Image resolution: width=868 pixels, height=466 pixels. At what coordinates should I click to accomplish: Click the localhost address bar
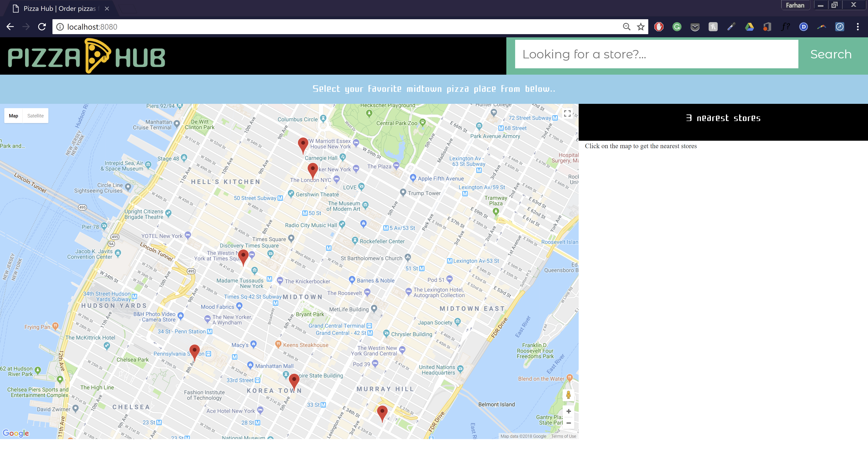click(337, 27)
